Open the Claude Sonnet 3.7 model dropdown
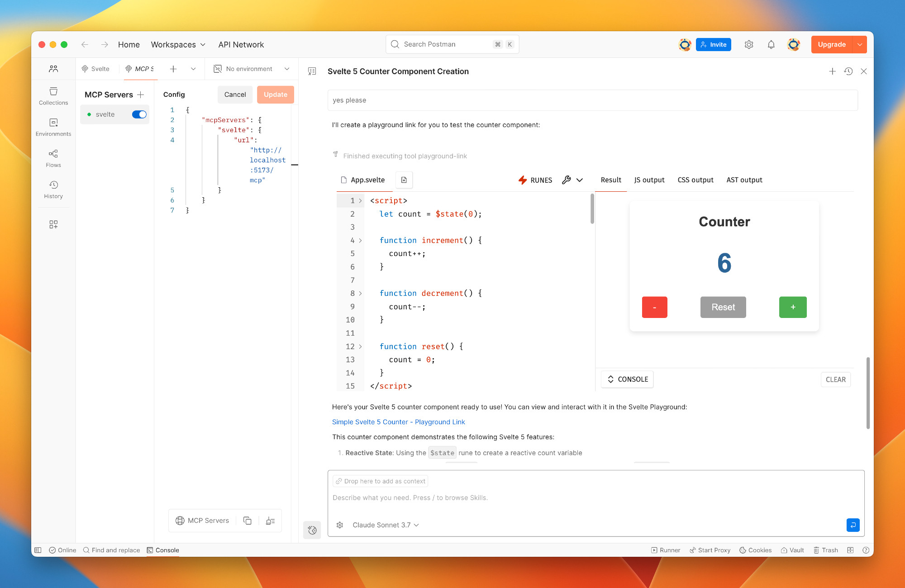The image size is (905, 588). tap(385, 525)
